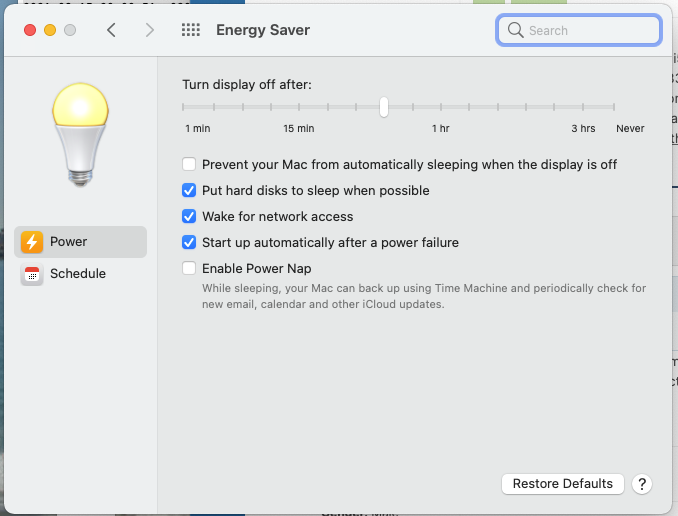The height and width of the screenshot is (516, 678).
Task: Click the 'Turn display off after:' label
Action: pos(247,84)
